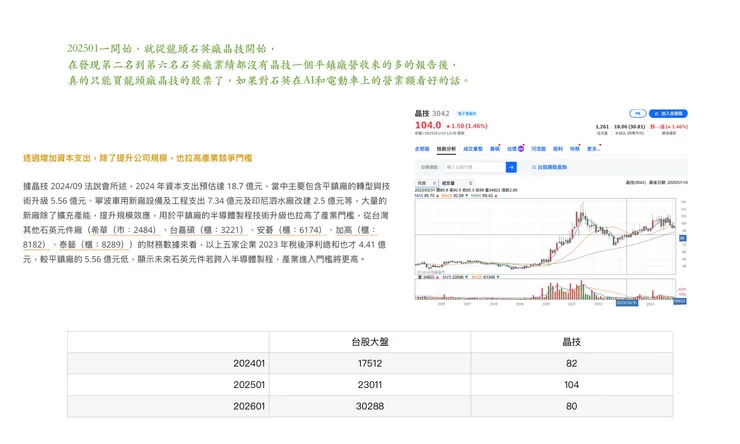Click the list icon before 台股類股查詢

click(x=534, y=167)
